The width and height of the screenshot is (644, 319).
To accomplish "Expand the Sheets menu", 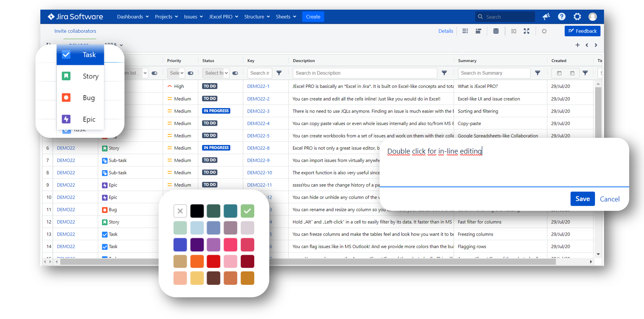I will [286, 17].
